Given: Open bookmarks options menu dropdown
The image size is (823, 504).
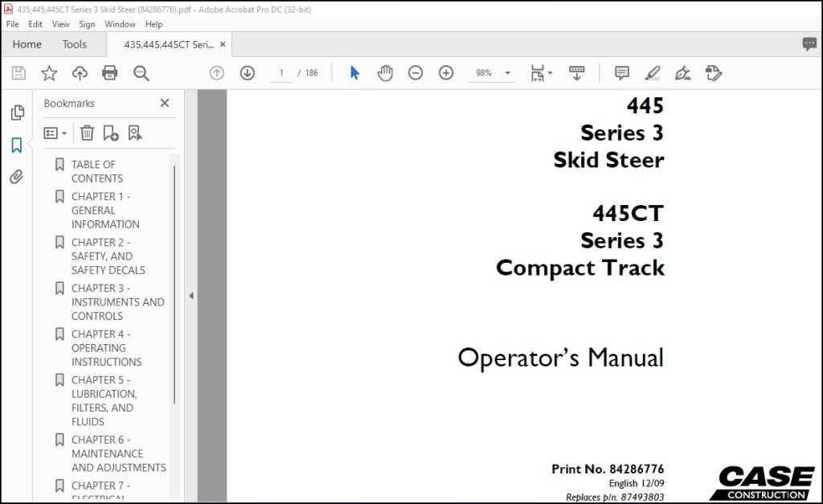Looking at the screenshot, I should (55, 133).
